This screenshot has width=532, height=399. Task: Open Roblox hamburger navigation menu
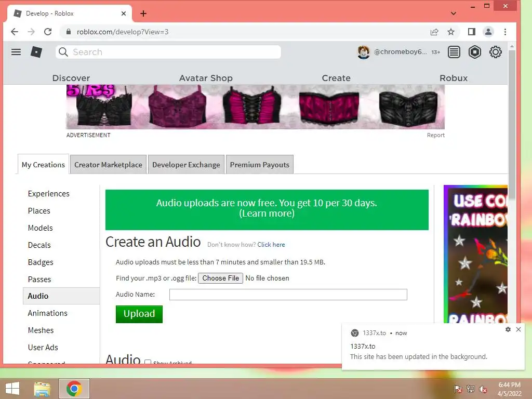point(16,52)
